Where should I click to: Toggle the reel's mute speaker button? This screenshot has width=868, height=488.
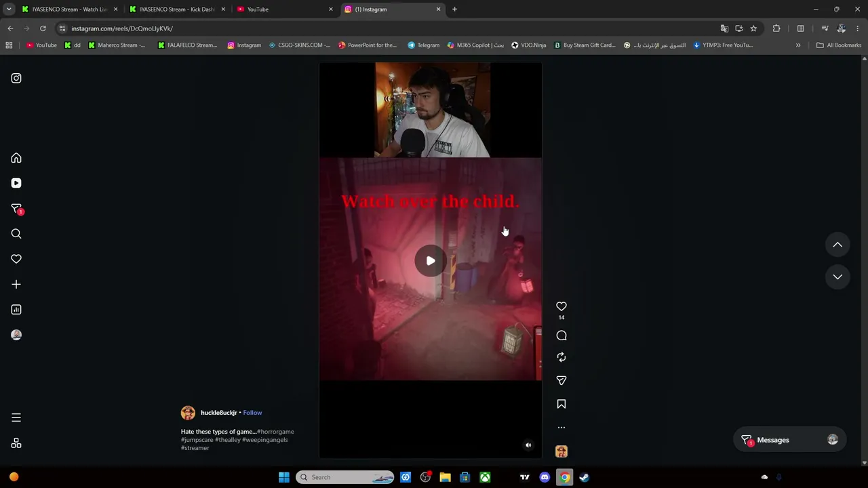528,445
